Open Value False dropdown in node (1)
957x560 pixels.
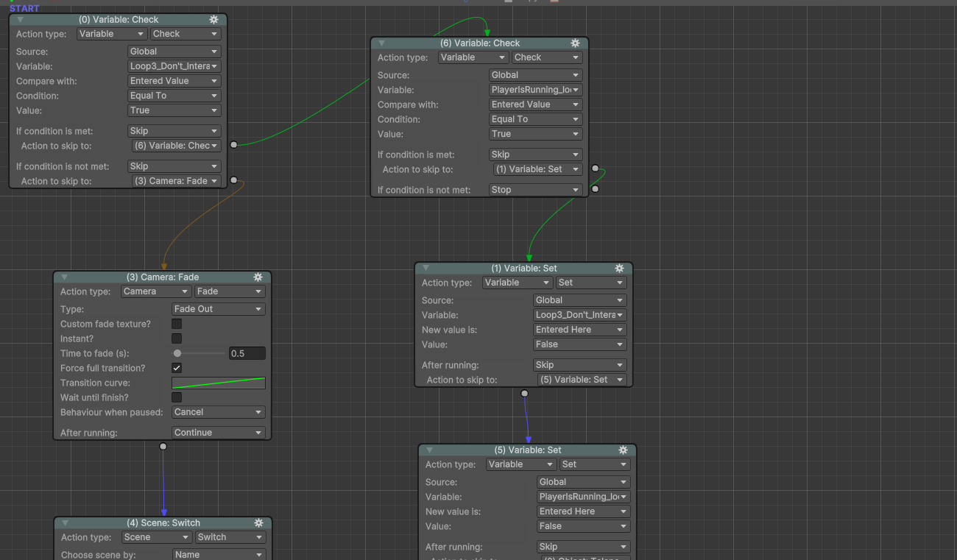click(x=580, y=344)
